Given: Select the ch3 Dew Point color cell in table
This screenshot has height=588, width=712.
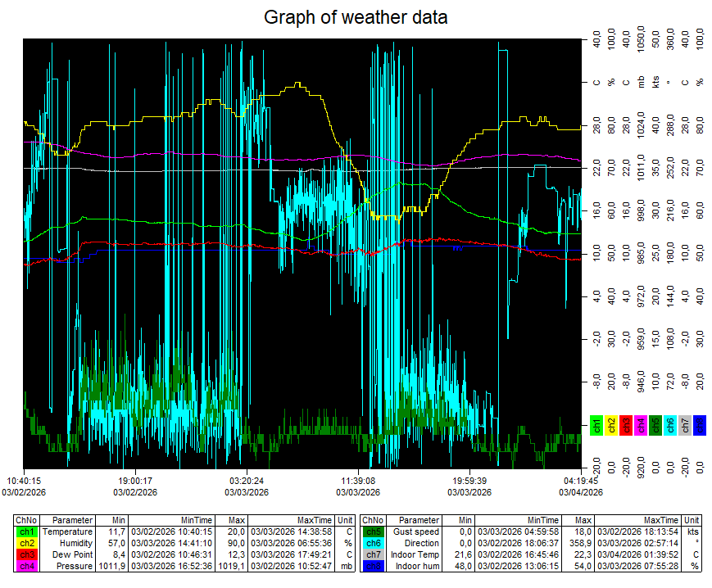Looking at the screenshot, I should (x=27, y=554).
